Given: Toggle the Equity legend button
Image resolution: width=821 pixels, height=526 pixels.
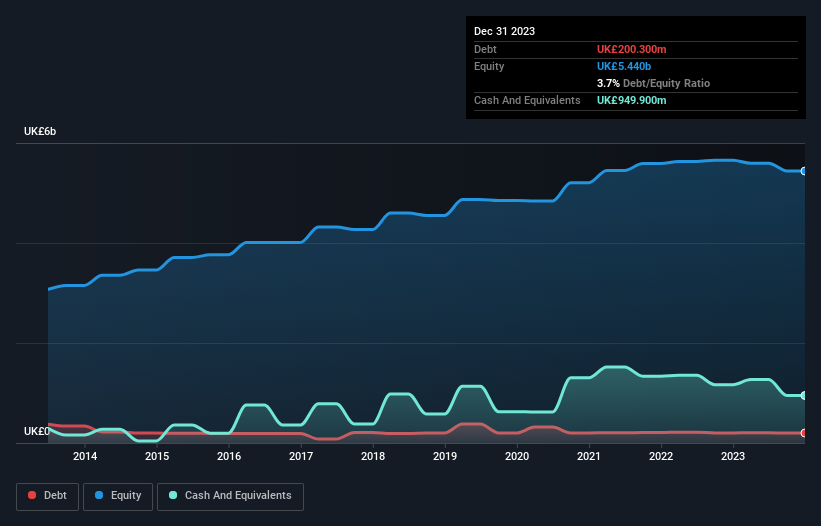Looking at the screenshot, I should tap(118, 496).
